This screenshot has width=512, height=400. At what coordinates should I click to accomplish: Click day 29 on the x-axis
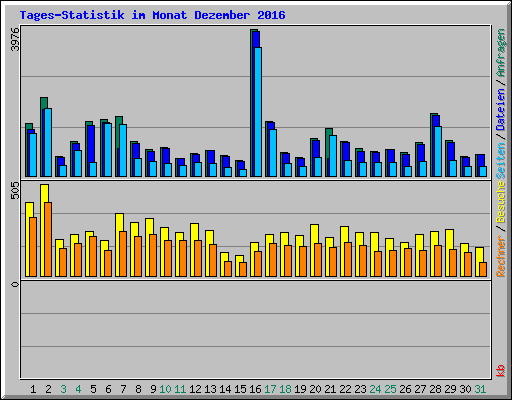click(x=450, y=389)
